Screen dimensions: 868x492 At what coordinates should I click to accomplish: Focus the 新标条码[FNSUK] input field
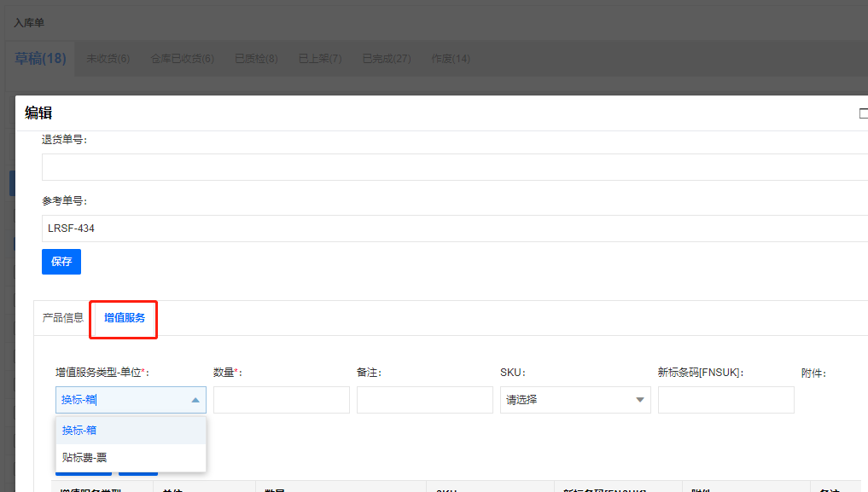(x=725, y=400)
